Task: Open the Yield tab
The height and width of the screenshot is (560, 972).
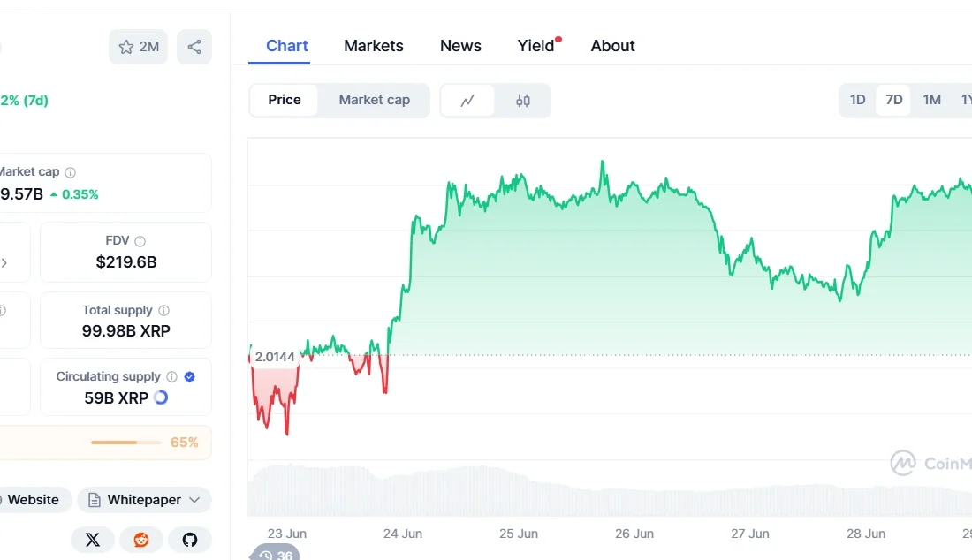Action: click(x=536, y=46)
